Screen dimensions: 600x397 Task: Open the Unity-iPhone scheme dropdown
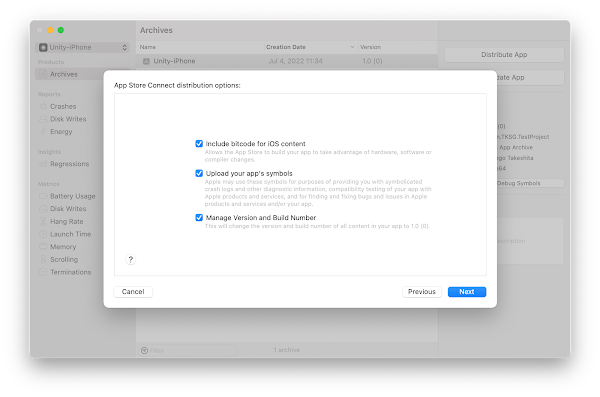click(83, 47)
